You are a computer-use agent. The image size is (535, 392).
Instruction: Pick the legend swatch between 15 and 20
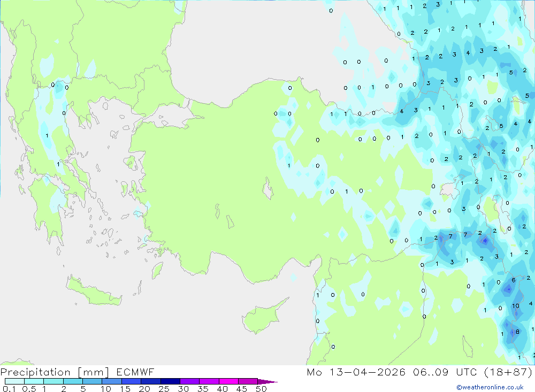[x=132, y=381]
